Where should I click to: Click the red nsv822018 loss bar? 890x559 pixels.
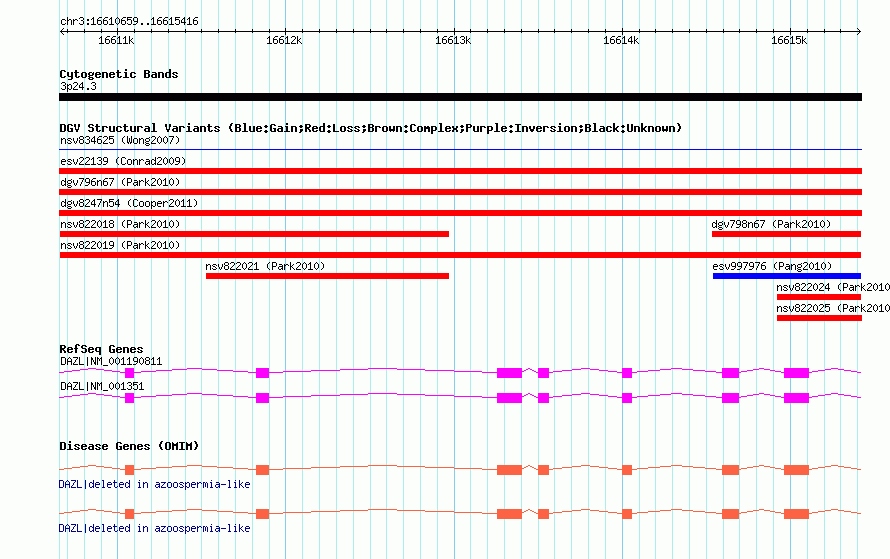coord(254,234)
